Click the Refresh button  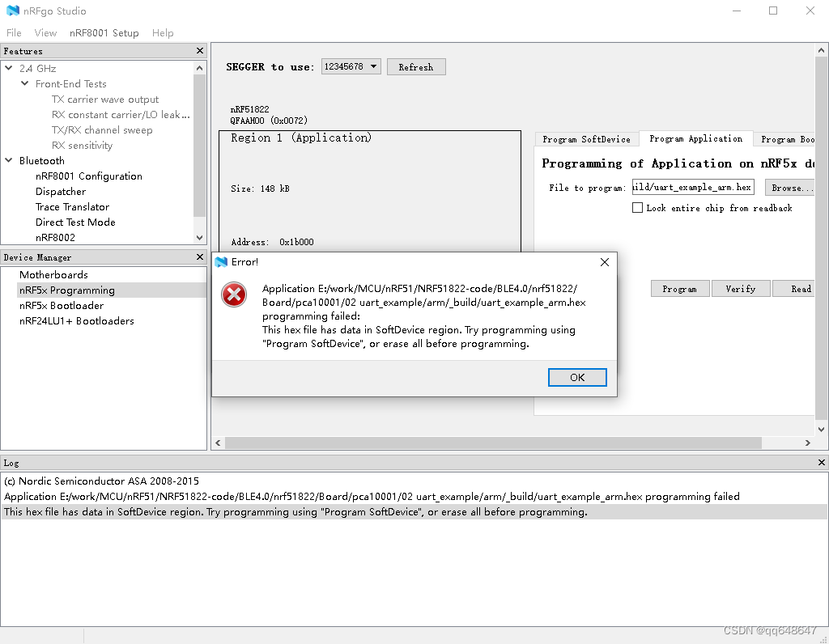[x=416, y=67]
